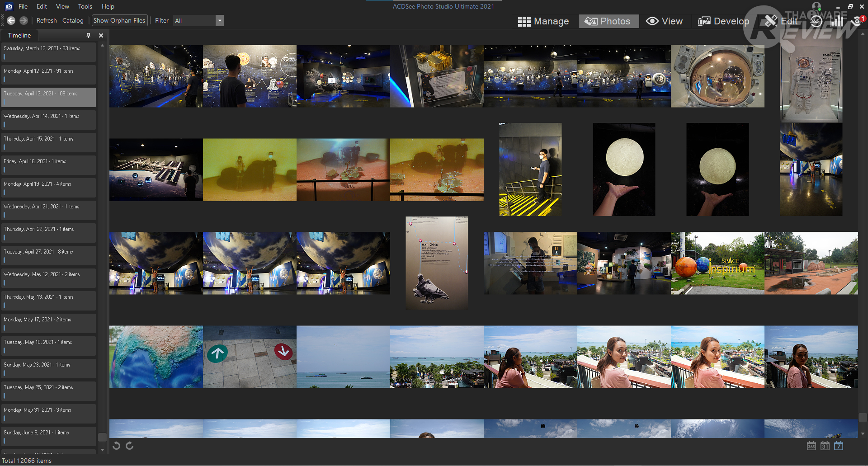This screenshot has width=868, height=466.
Task: Select the Space Inspirium sign photo
Action: click(717, 263)
